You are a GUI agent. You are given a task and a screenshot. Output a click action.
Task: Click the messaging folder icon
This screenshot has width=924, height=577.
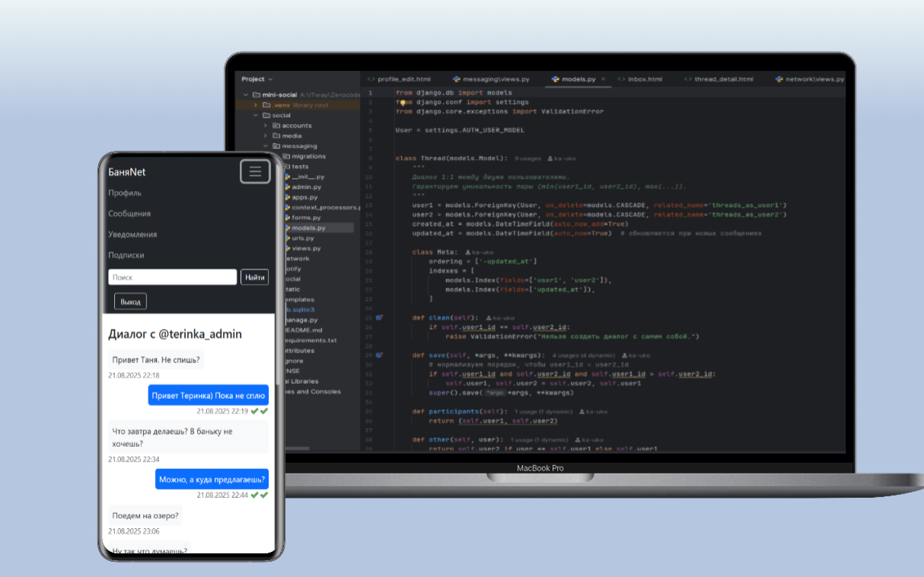point(276,146)
